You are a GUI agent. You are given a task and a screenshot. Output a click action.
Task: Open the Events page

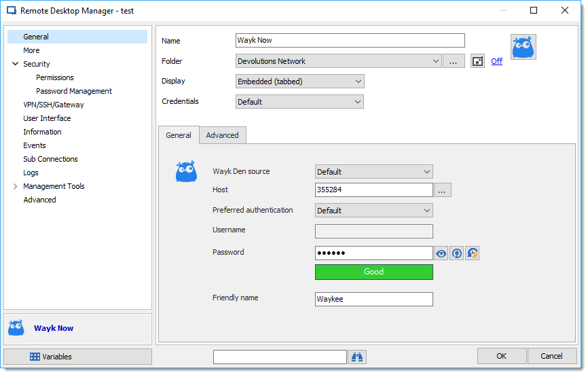click(35, 145)
